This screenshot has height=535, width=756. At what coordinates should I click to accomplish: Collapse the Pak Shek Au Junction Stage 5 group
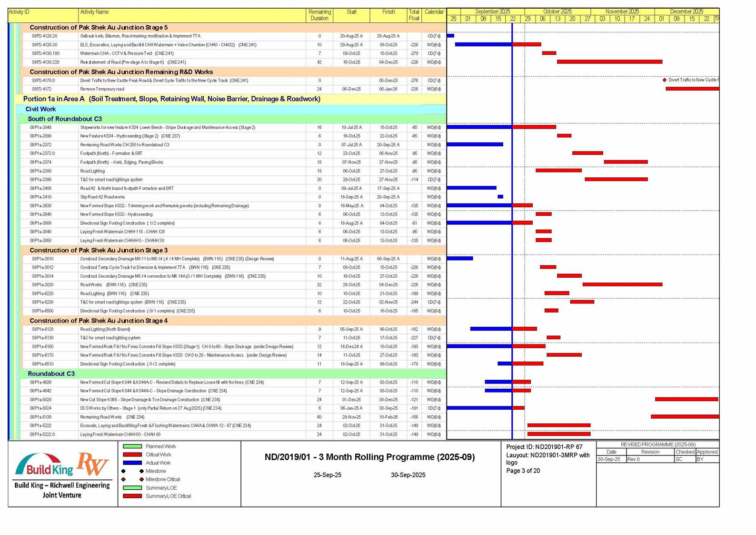click(99, 28)
